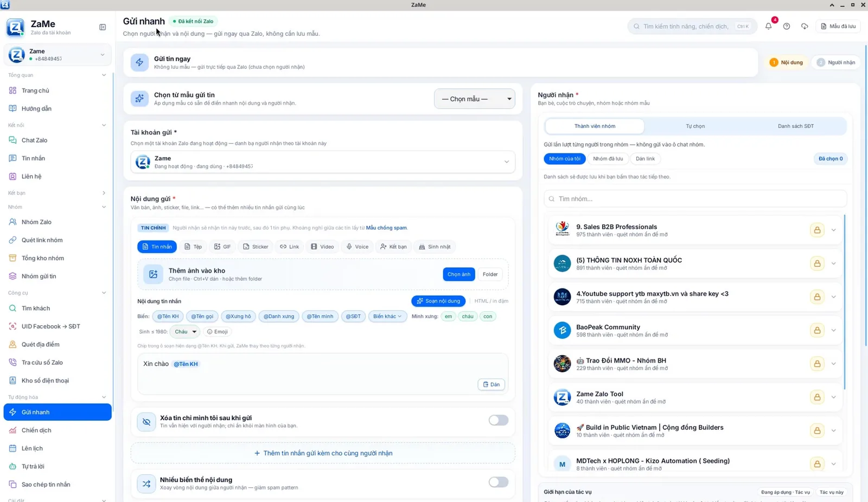This screenshot has height=502, width=868.
Task: Select the 'em' Mình xưng chip
Action: click(x=448, y=317)
